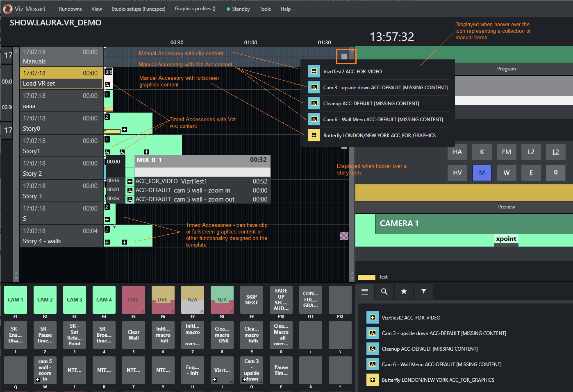Toggle the Standby mode indicator
The image size is (573, 392).
click(x=238, y=9)
